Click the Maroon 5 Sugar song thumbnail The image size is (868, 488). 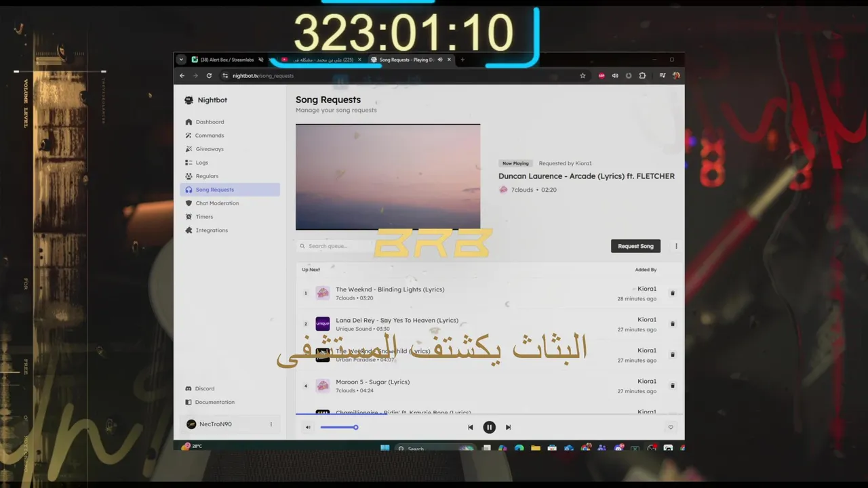tap(323, 386)
